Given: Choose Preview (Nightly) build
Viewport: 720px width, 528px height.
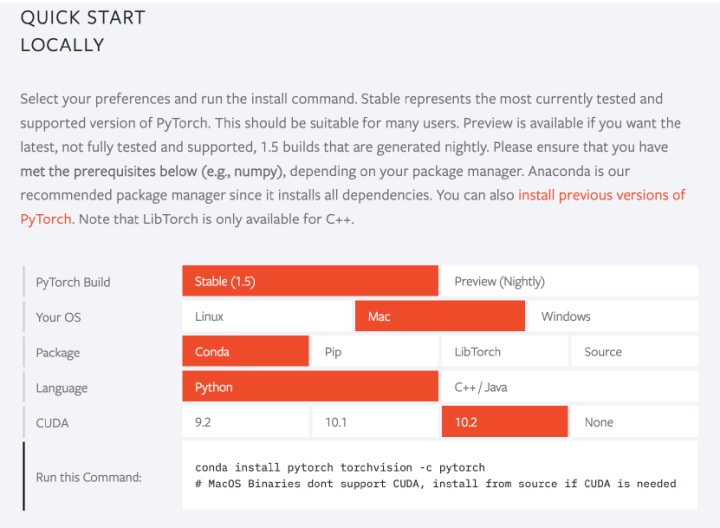Looking at the screenshot, I should [570, 281].
